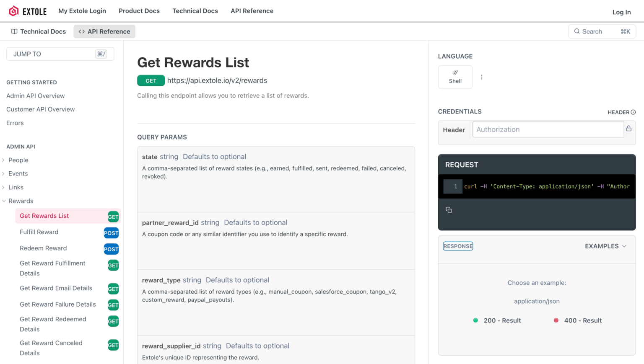Viewport: 644px width, 364px height.
Task: Click the search magnifier icon
Action: click(577, 31)
